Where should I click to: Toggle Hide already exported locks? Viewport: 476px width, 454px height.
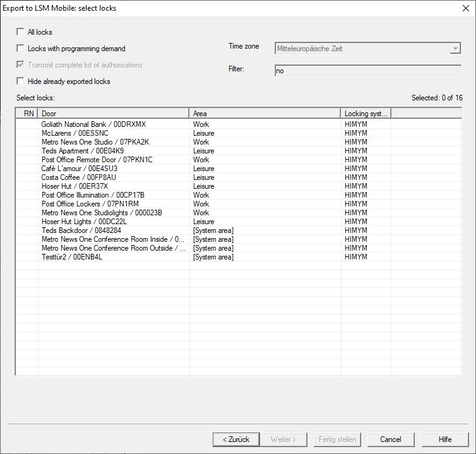click(21, 81)
